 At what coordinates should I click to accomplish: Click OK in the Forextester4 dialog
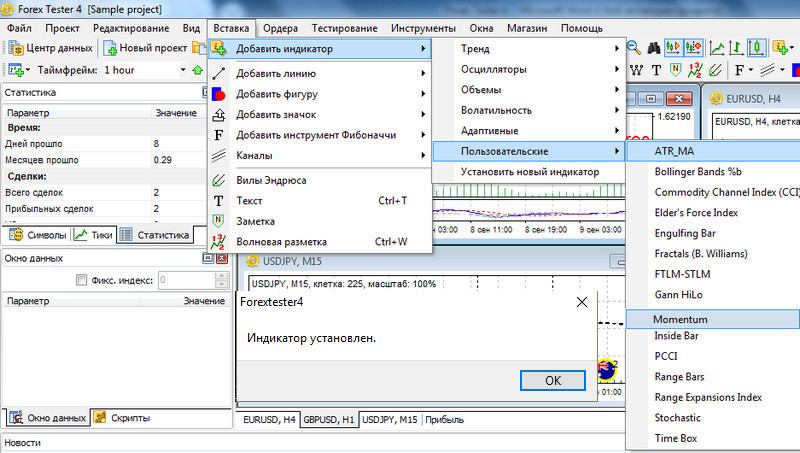553,381
